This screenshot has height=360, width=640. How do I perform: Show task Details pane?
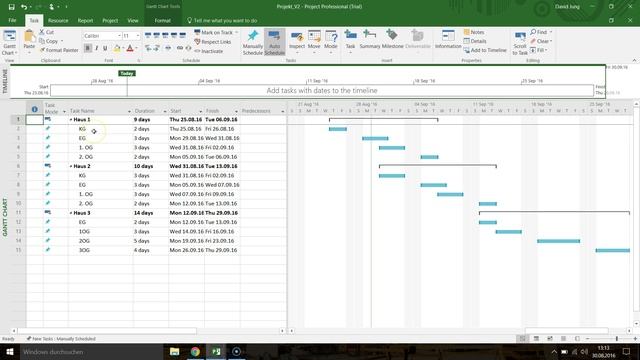tap(475, 41)
